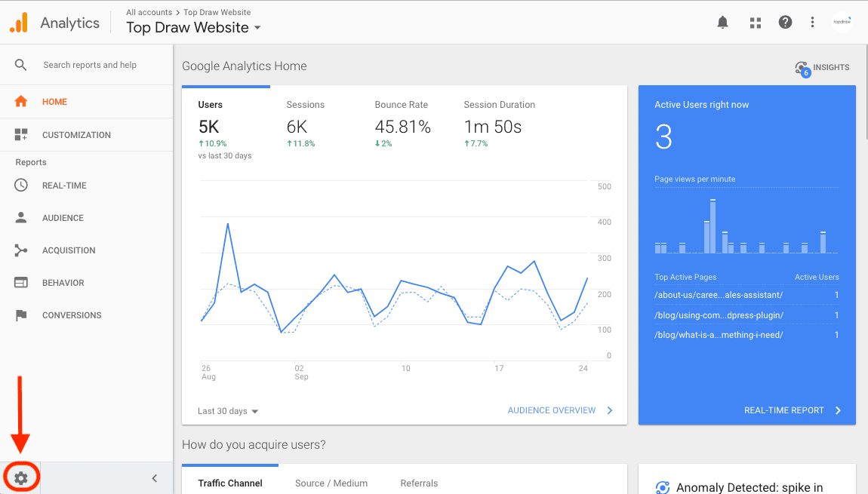
Task: Open the Last 30 days dropdown
Action: [x=228, y=411]
